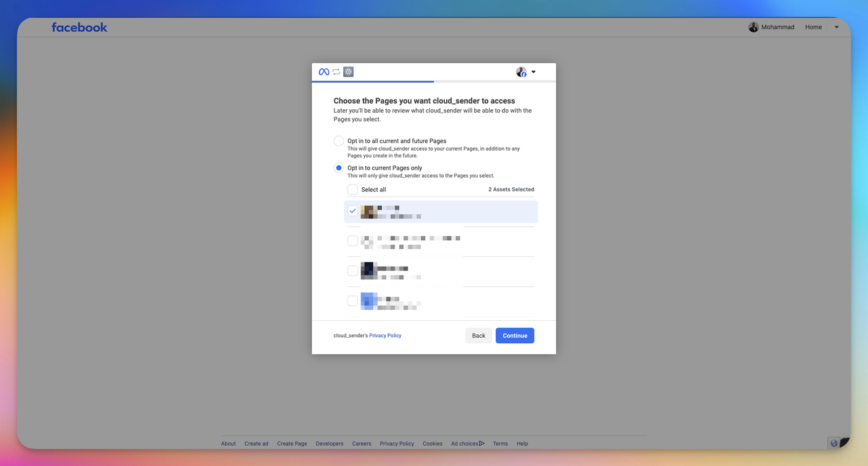Check the page row without an avatar
The height and width of the screenshot is (466, 868).
tap(353, 241)
